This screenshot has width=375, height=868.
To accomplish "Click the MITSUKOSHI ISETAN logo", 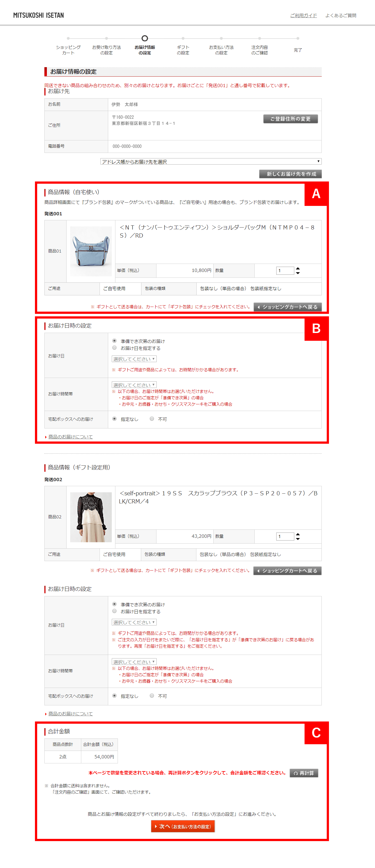I will click(x=38, y=15).
